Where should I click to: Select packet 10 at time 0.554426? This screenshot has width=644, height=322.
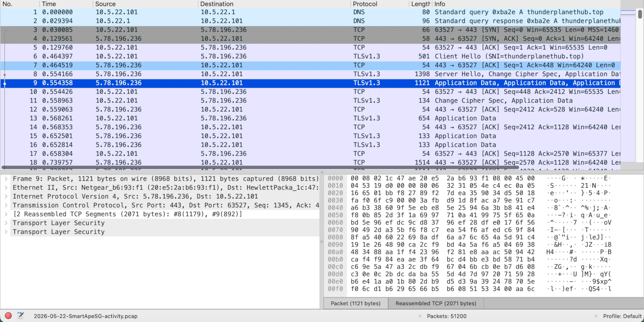[310, 92]
